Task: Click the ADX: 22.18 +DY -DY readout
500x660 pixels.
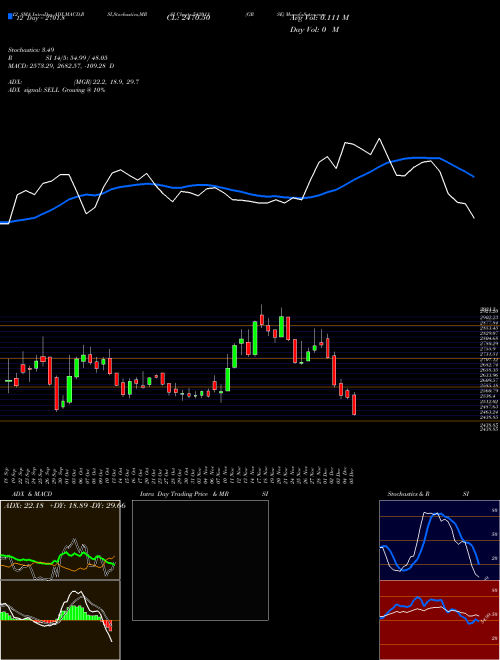Action: pyautogui.click(x=65, y=505)
